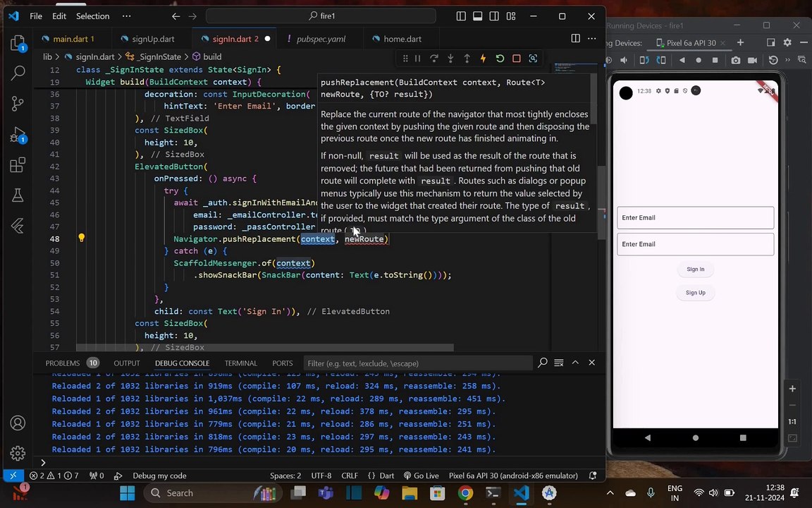The width and height of the screenshot is (812, 508).
Task: Open editor More Actions ellipsis
Action: point(592,38)
